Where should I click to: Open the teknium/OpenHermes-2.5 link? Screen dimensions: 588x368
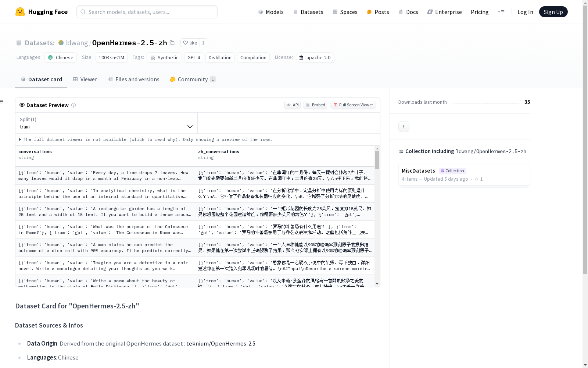tap(220, 343)
